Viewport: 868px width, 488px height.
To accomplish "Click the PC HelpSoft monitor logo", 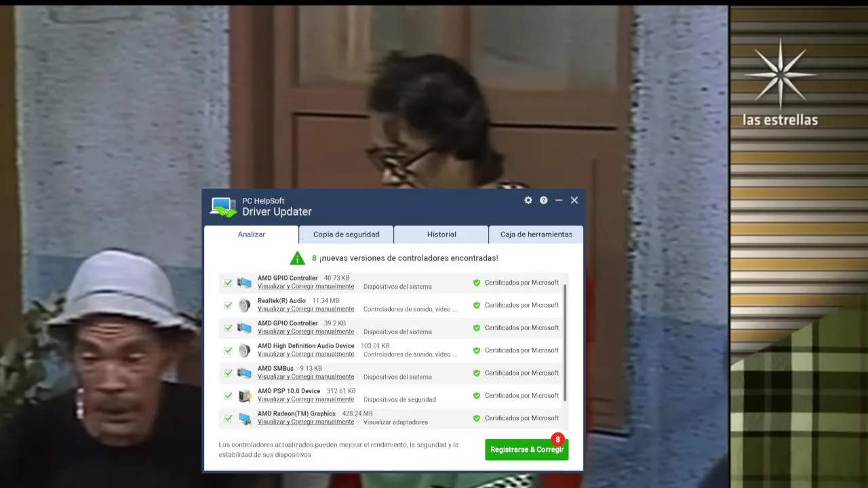I will tap(223, 207).
